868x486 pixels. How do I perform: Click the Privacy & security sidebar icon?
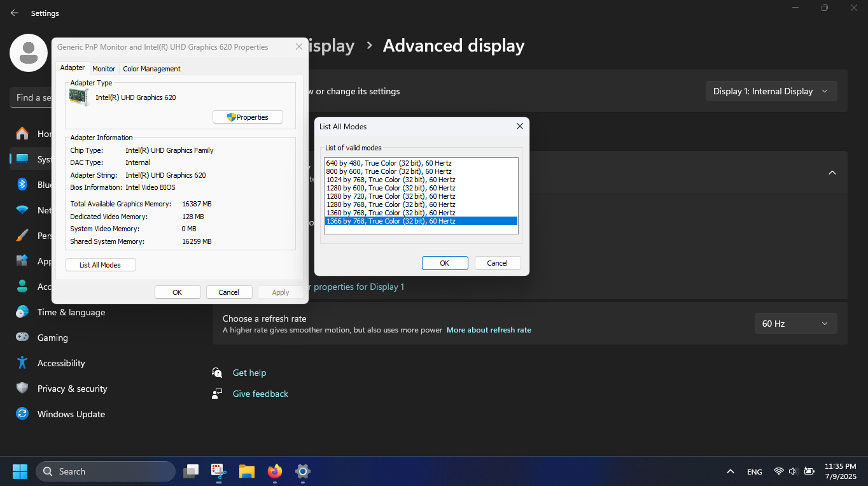pyautogui.click(x=22, y=389)
